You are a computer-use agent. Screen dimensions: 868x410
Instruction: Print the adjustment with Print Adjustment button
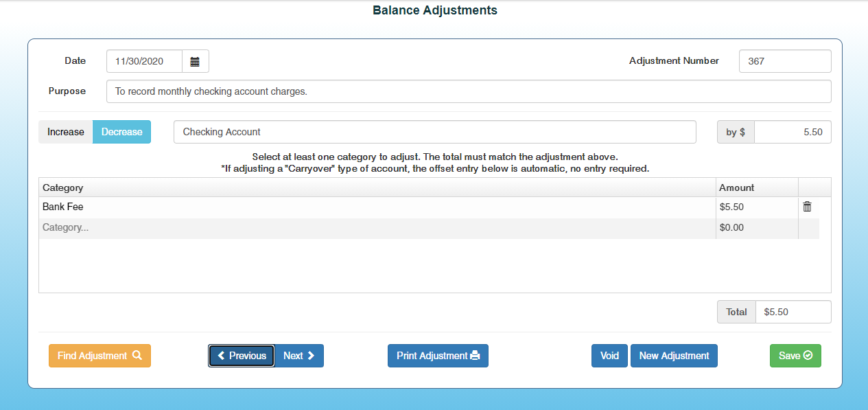pyautogui.click(x=438, y=356)
